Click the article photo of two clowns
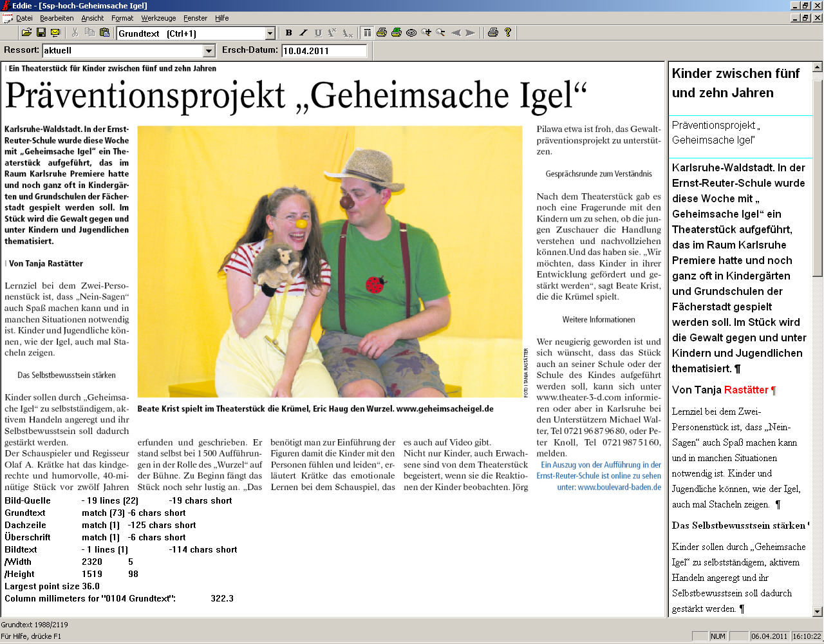 [x=330, y=261]
